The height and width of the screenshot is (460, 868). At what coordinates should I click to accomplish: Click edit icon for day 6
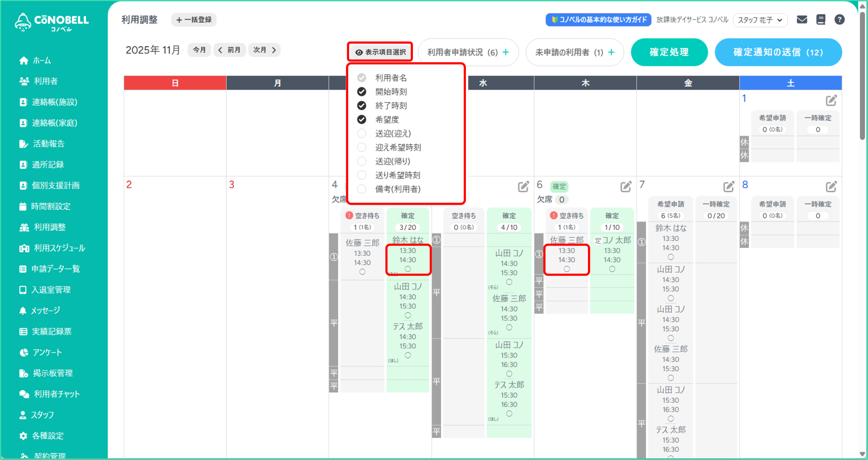click(x=626, y=186)
